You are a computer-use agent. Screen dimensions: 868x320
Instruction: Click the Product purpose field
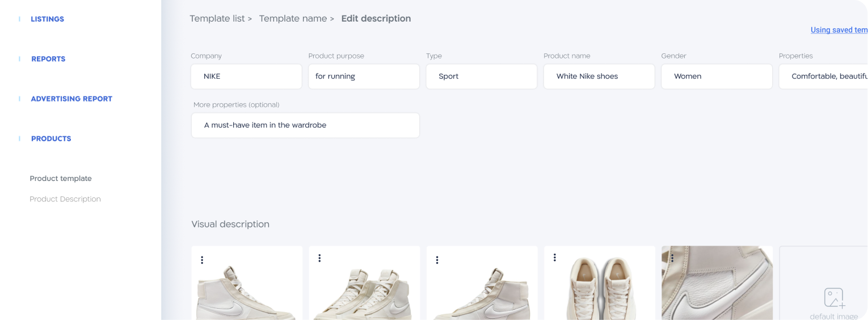tap(364, 76)
